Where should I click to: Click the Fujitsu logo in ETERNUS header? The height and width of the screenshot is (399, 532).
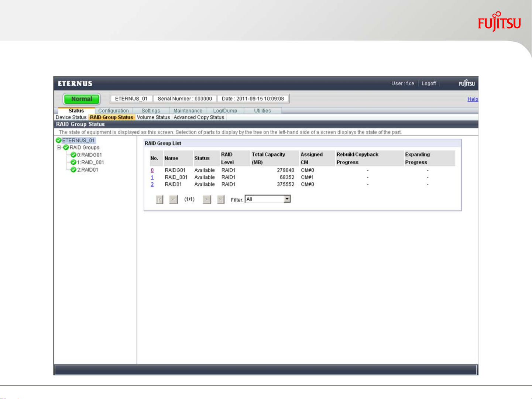click(x=467, y=83)
